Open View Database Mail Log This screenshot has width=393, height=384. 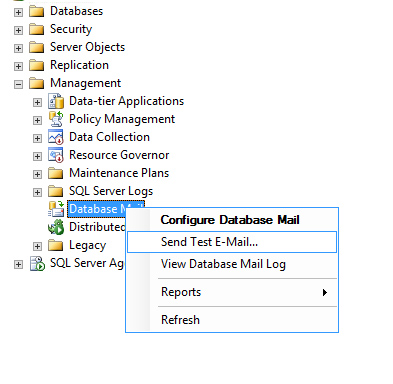pos(223,264)
